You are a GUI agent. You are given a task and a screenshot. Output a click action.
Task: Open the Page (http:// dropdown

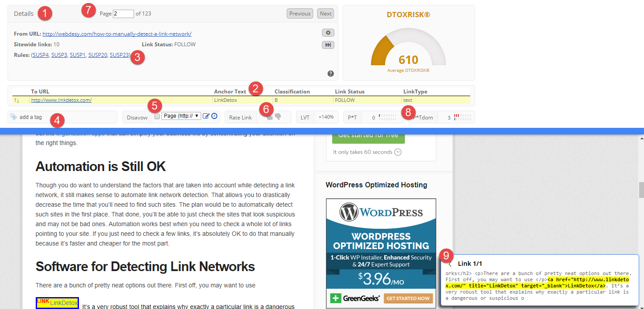tap(181, 116)
